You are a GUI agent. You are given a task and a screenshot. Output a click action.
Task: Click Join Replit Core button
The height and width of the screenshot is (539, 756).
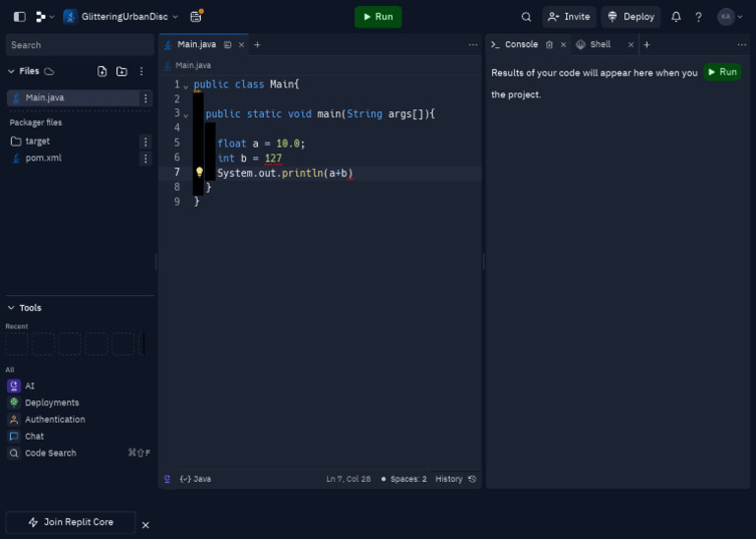click(71, 522)
